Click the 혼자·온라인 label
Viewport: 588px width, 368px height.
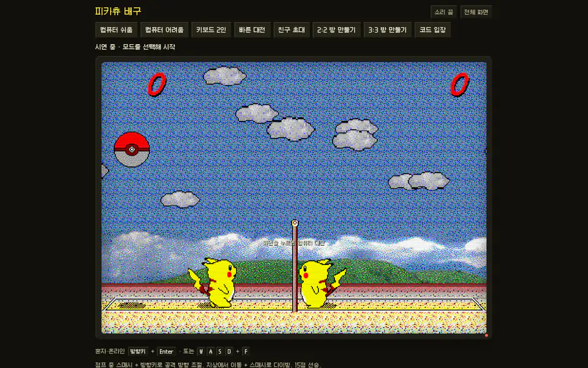pyautogui.click(x=110, y=351)
